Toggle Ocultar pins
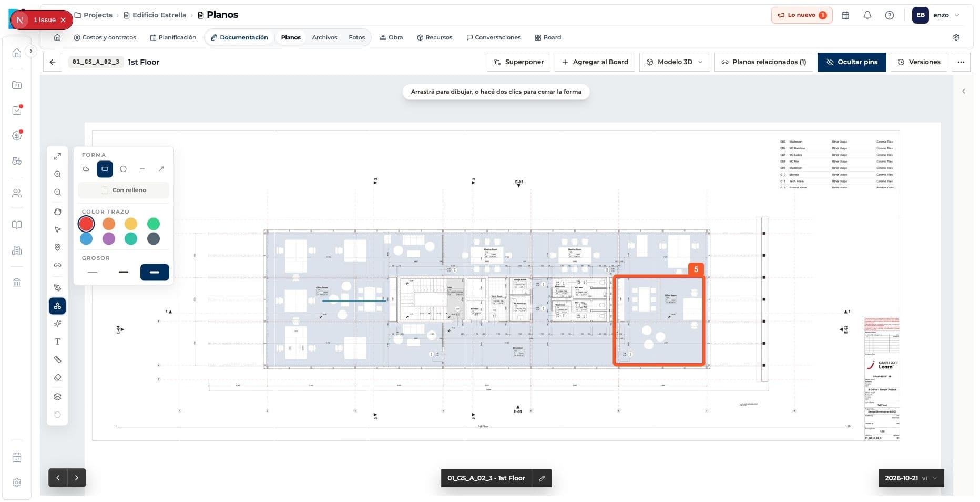 [x=852, y=62]
